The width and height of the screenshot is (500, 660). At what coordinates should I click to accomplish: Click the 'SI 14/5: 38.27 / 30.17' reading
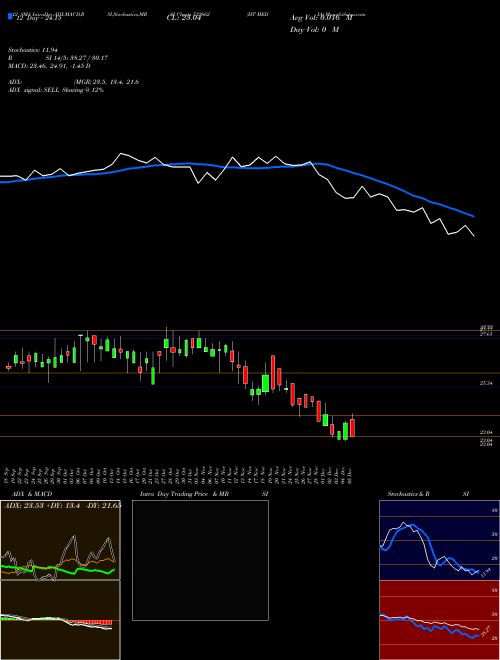pyautogui.click(x=77, y=58)
